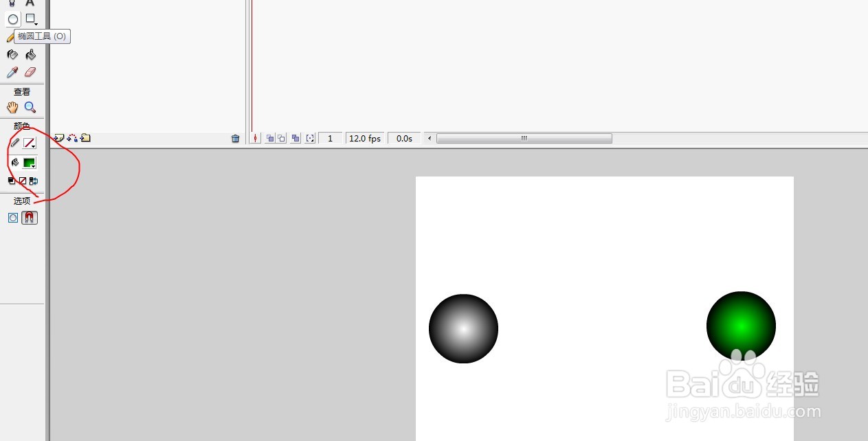This screenshot has height=441, width=868.
Task: Click the 0.0s elapsed time
Action: coord(404,138)
